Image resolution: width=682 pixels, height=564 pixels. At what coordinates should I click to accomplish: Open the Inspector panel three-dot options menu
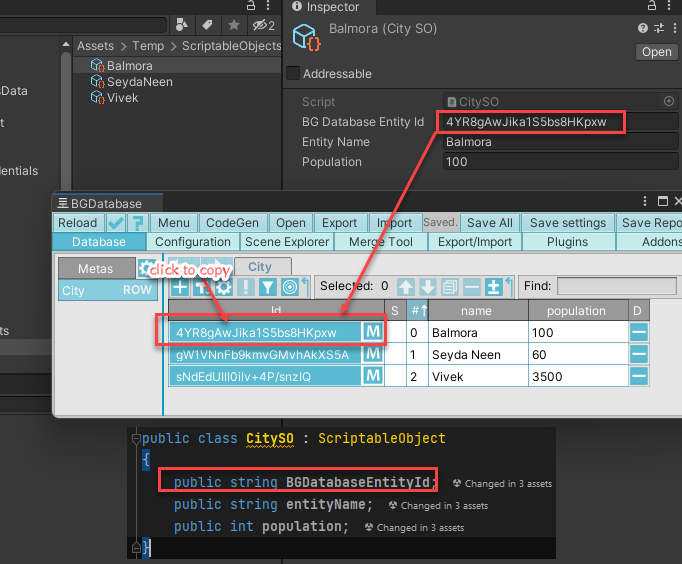669,5
